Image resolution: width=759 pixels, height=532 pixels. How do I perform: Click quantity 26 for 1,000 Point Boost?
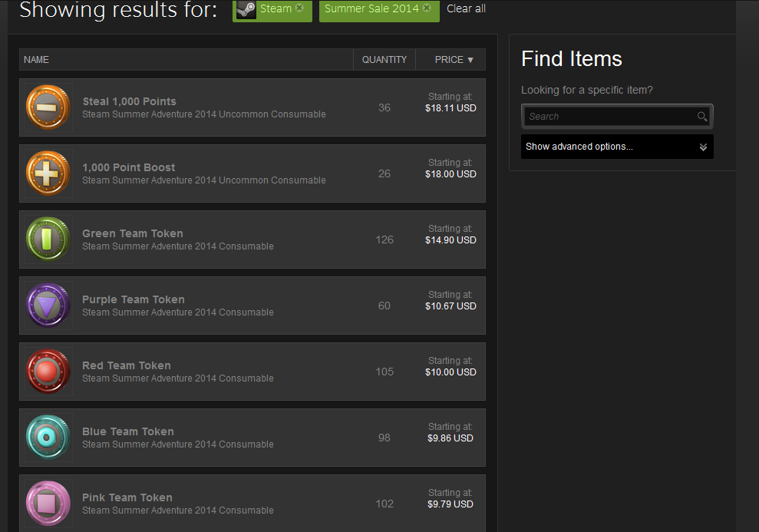(384, 173)
